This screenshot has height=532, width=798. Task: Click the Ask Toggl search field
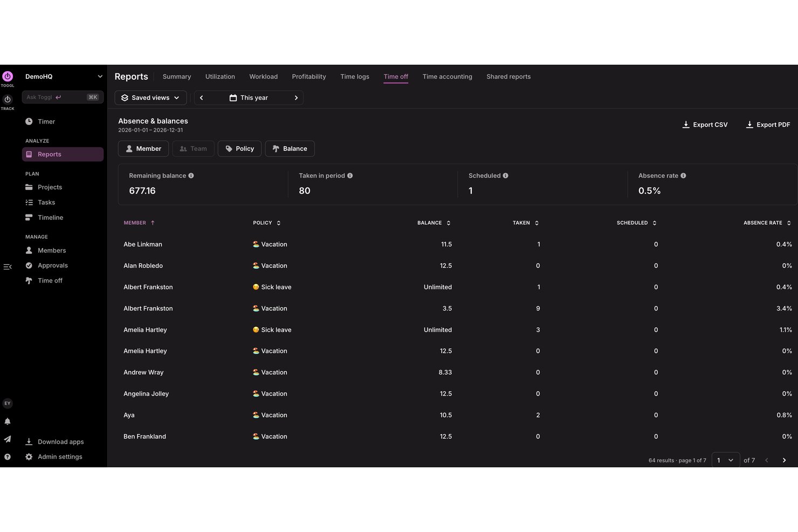click(63, 97)
